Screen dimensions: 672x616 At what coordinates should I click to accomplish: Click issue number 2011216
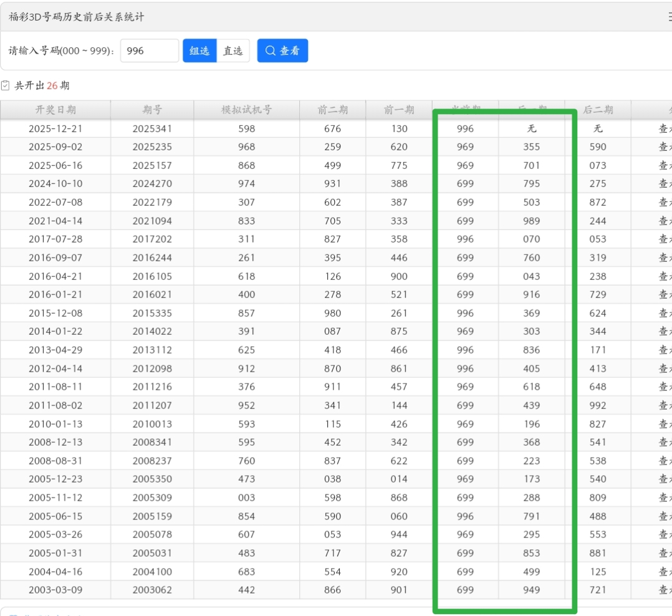[152, 387]
